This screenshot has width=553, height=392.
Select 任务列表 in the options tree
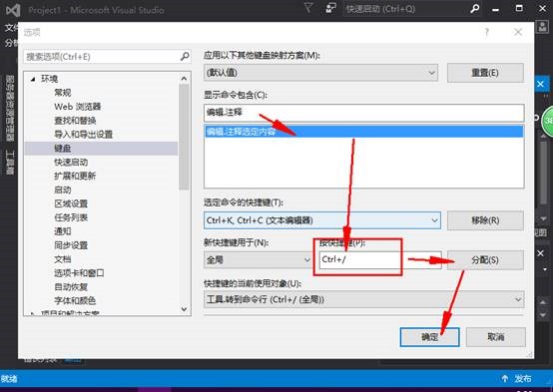pyautogui.click(x=71, y=217)
